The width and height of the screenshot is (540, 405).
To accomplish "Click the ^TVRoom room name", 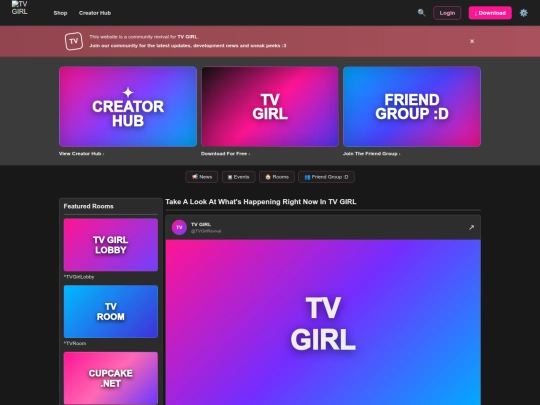I will 75,343.
